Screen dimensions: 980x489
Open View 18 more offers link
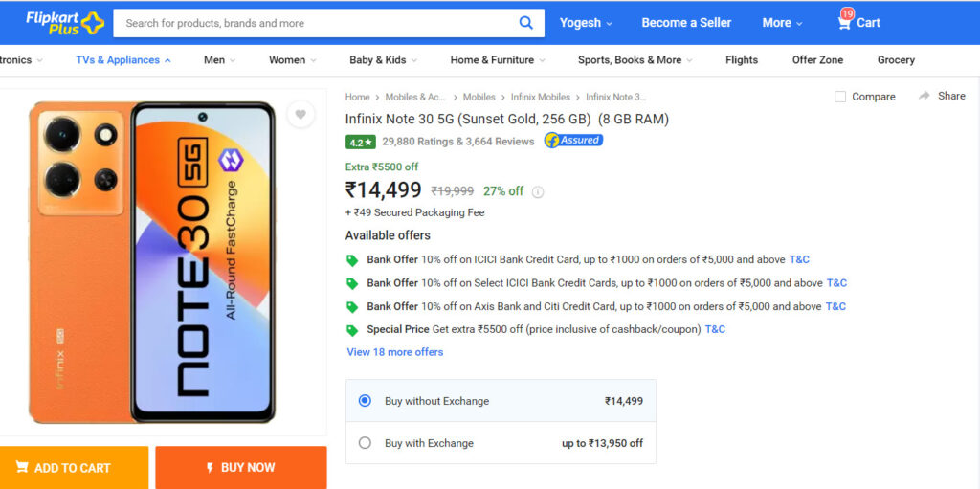click(x=395, y=352)
